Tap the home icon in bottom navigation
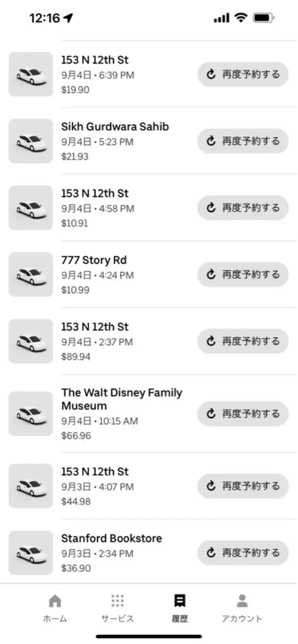The image size is (298, 644). tap(55, 607)
